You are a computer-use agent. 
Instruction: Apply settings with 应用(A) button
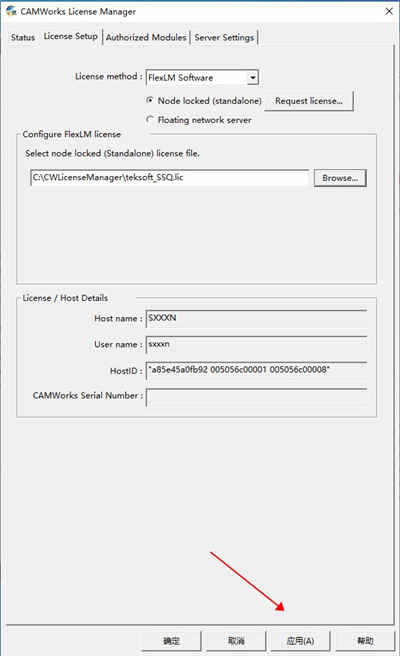coord(300,641)
